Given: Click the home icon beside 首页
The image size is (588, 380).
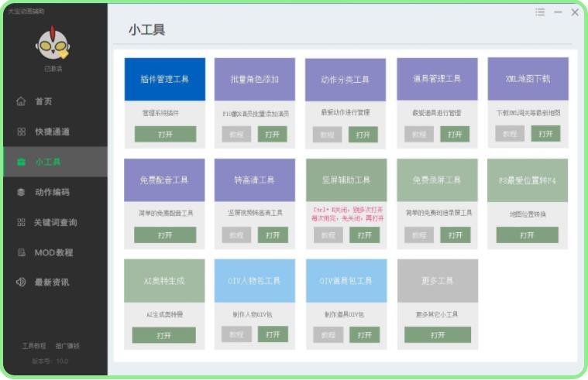Looking at the screenshot, I should (x=21, y=101).
